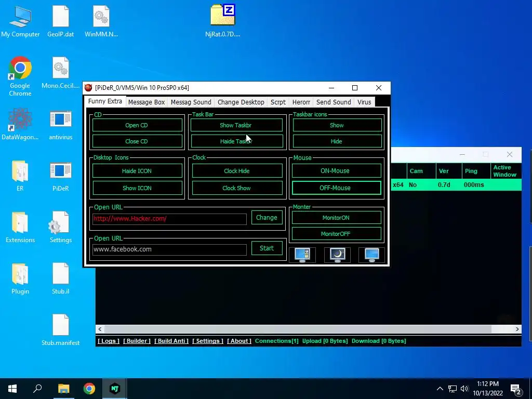Open the [ Builder ] link in background window
The width and height of the screenshot is (532, 399).
[x=137, y=341]
